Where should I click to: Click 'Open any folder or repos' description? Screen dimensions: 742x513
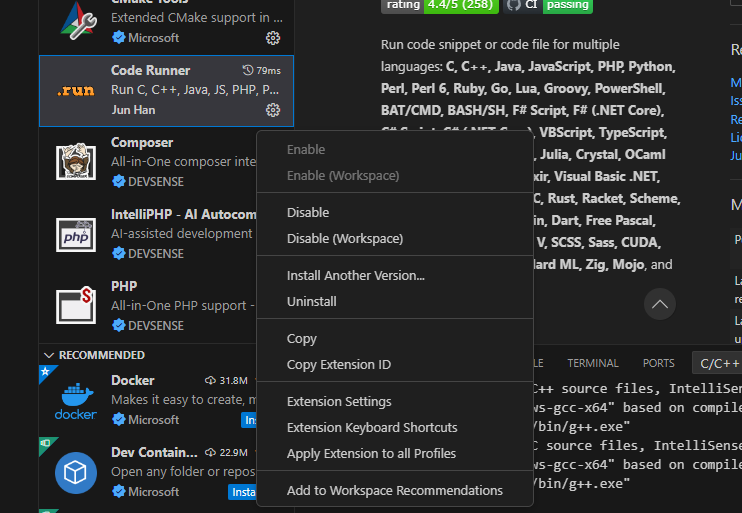pyautogui.click(x=183, y=472)
